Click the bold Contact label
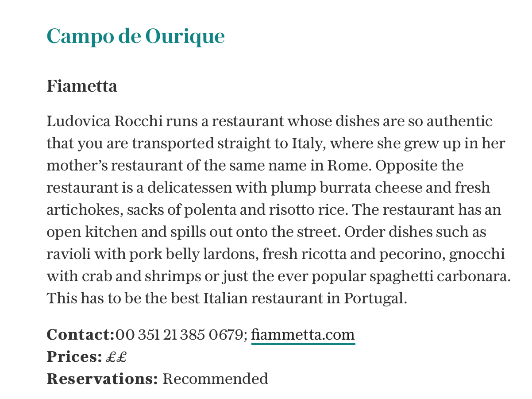This screenshot has height=399, width=532. pos(80,335)
